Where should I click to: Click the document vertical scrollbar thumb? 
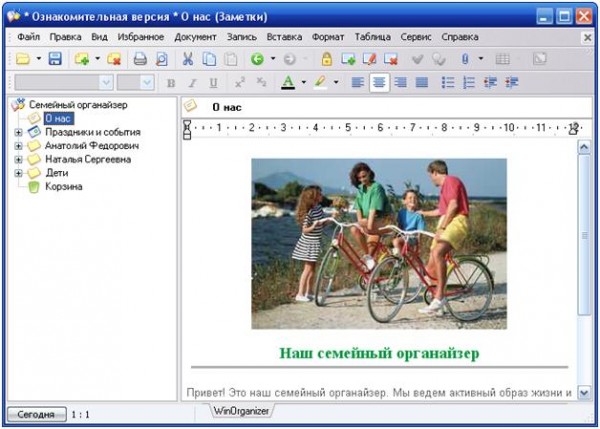(584, 235)
